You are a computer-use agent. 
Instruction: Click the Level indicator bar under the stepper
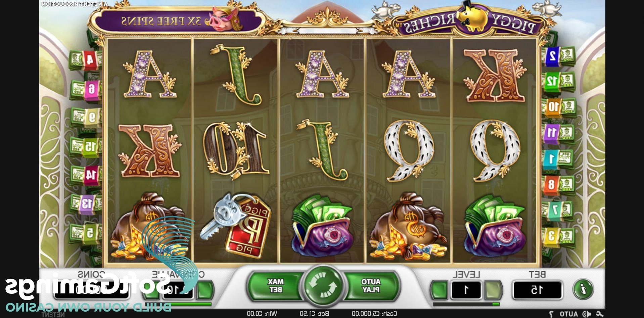tap(466, 304)
